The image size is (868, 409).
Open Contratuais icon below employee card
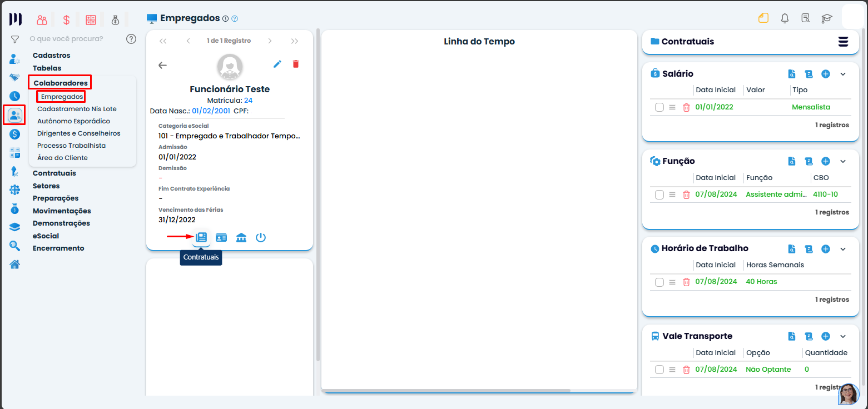pos(201,237)
